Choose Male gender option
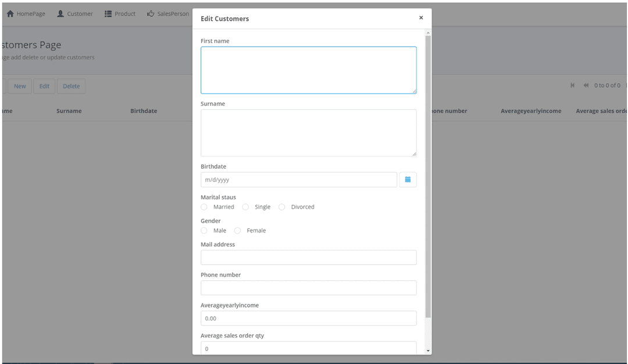Viewport: 628px width, 364px height. pos(204,231)
